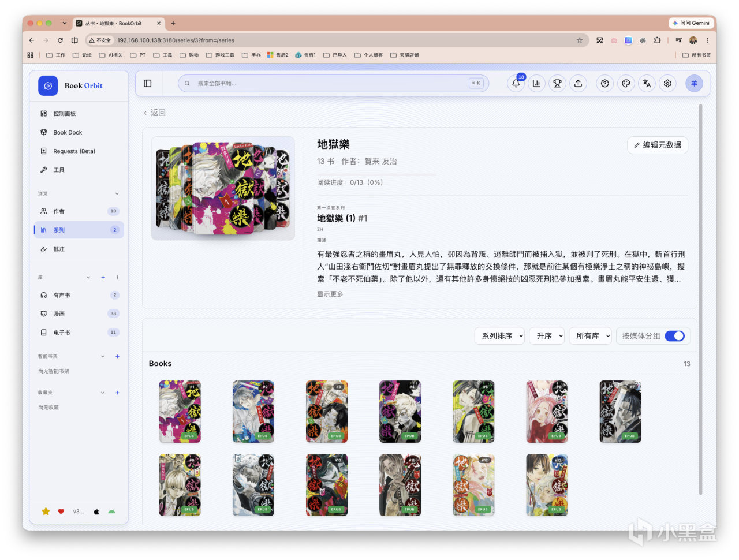Click the red heart icon in sidebar footer
The height and width of the screenshot is (560, 739).
[x=61, y=512]
